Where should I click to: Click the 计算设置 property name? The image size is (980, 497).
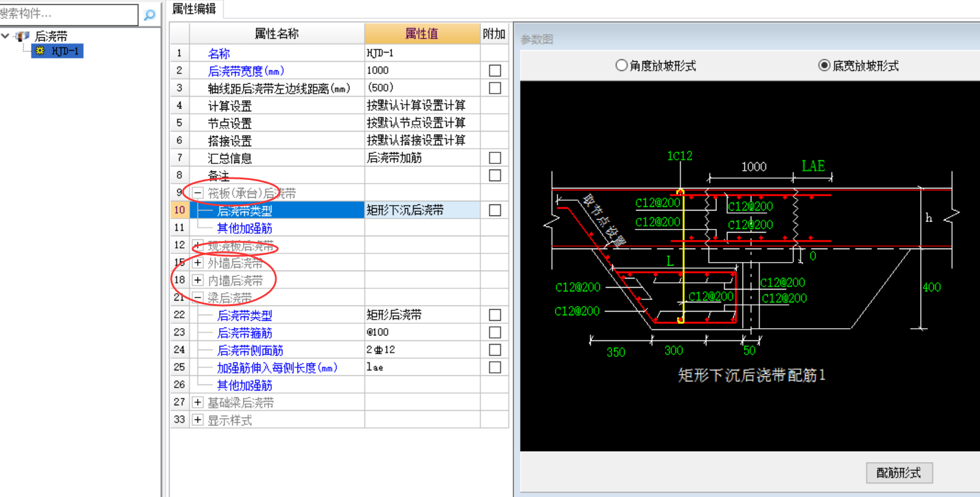point(229,106)
